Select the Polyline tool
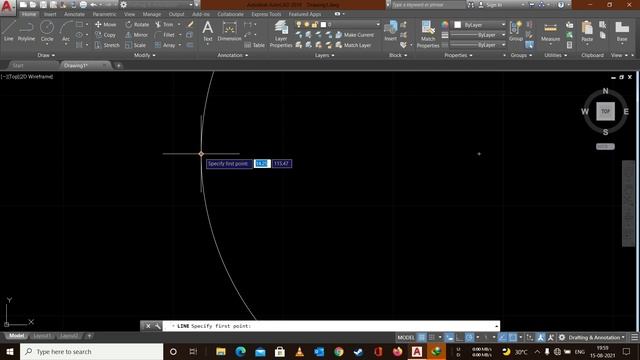 [x=26, y=31]
